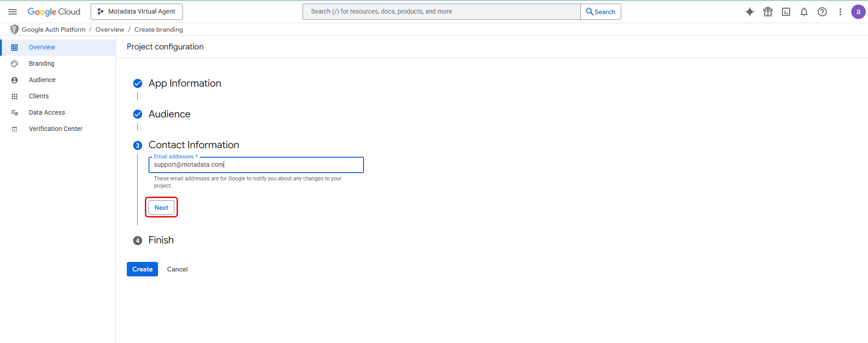
Task: Click the step 4 number badge
Action: click(x=138, y=241)
